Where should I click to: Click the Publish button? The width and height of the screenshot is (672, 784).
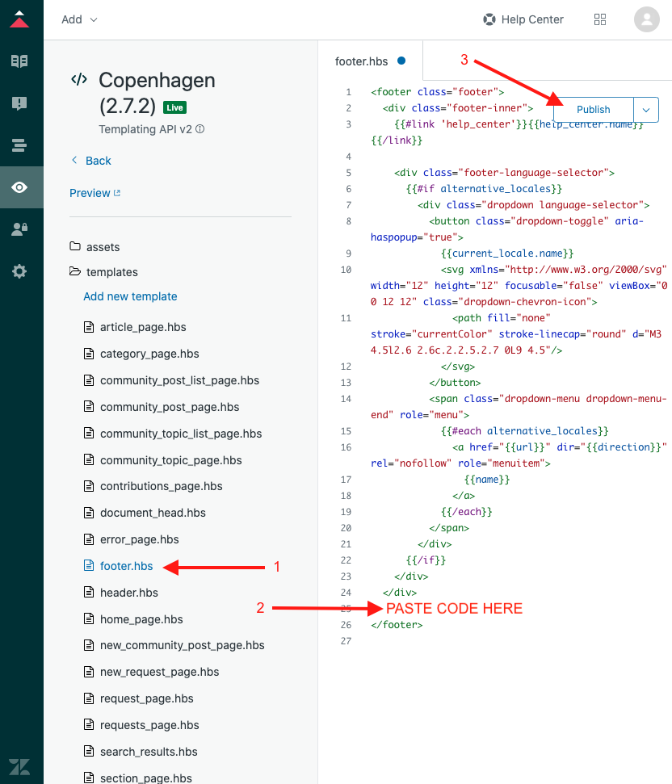(593, 110)
